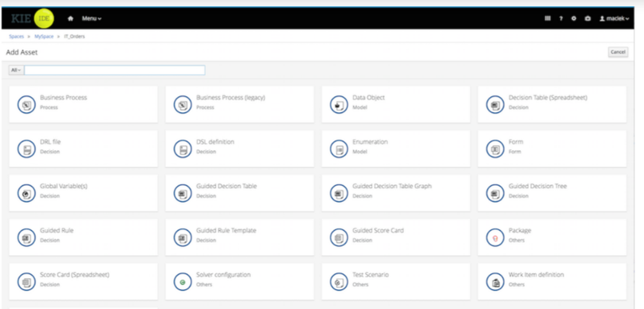Open the Spaces breadcrumb link
644x309 pixels.
click(17, 37)
